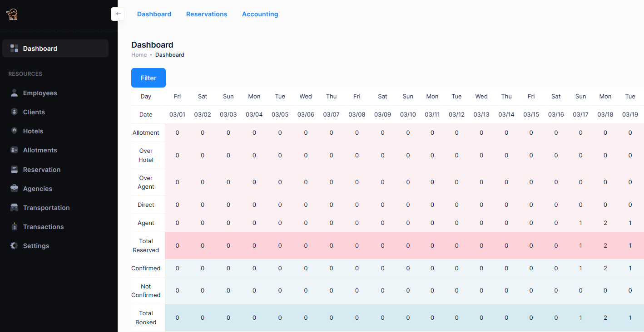644x332 pixels.
Task: Click the Reservation icon in sidebar
Action: (x=14, y=170)
